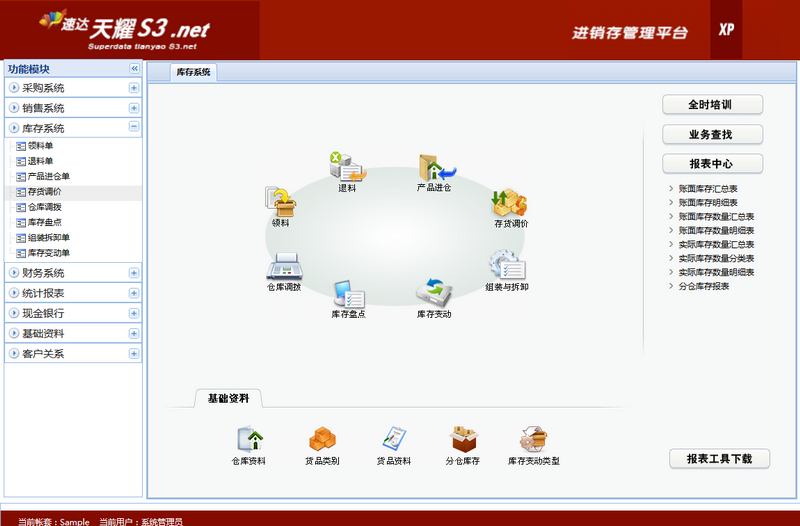Open the 存货调价 workflow icon
This screenshot has width=800, height=526.
(510, 204)
